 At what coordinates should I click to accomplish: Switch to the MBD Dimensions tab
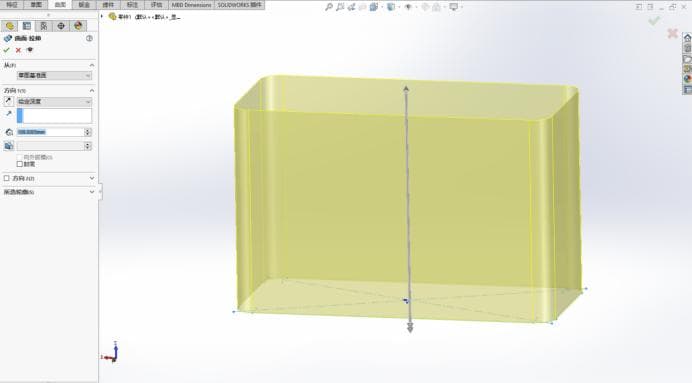tap(192, 5)
